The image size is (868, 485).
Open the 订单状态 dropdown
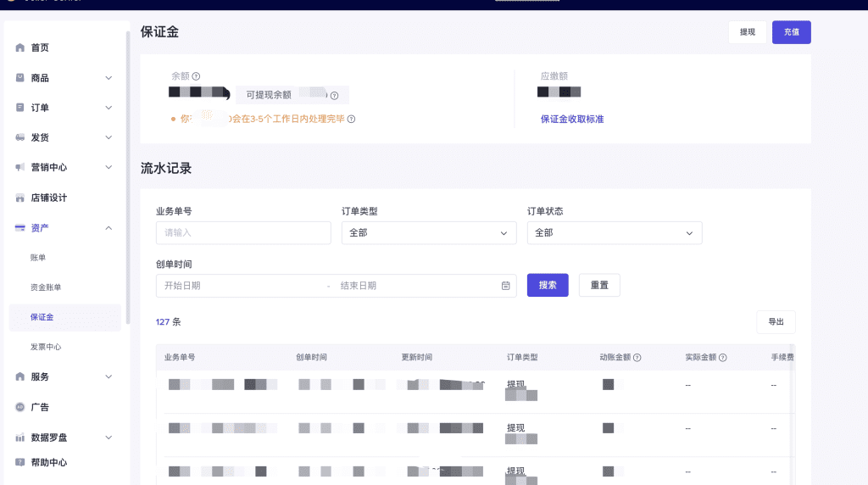(x=615, y=233)
